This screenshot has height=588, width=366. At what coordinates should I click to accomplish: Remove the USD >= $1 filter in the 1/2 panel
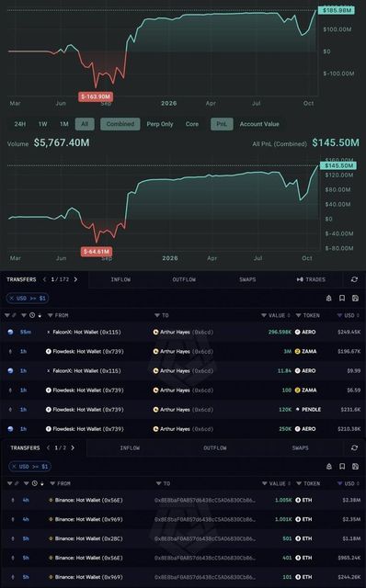click(x=15, y=467)
